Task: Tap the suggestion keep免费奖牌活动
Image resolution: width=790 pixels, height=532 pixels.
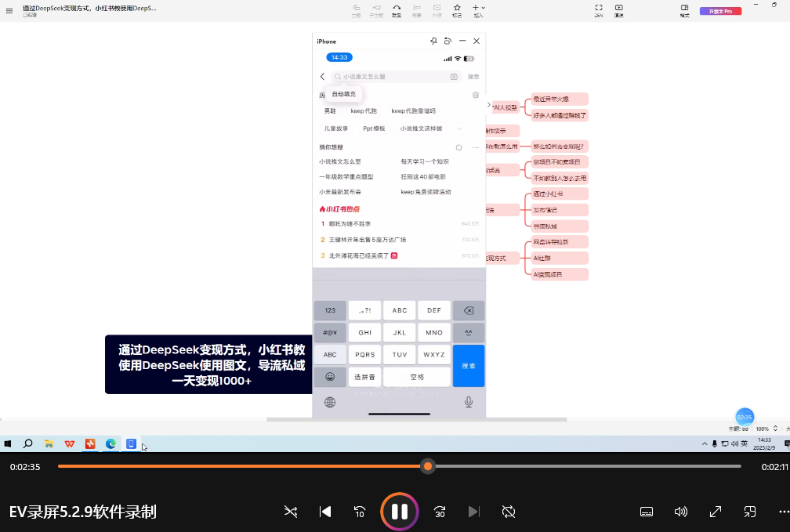Action: [426, 192]
